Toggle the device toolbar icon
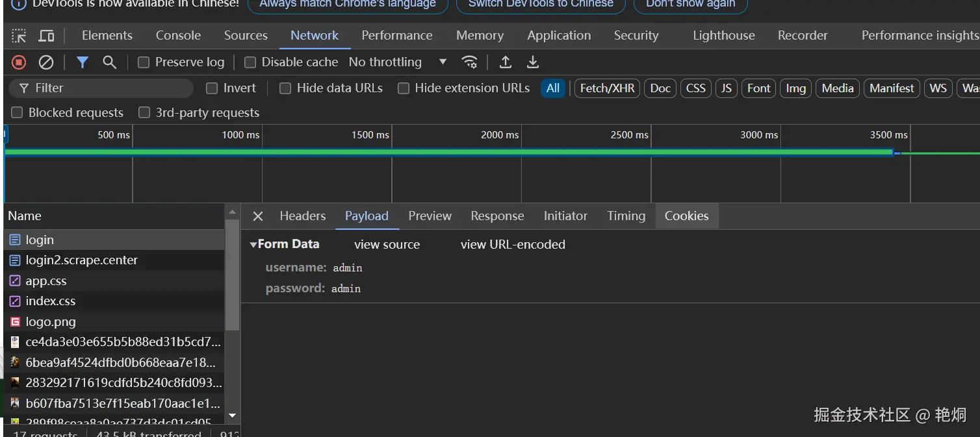Screen dimensions: 980x437 tap(46, 36)
